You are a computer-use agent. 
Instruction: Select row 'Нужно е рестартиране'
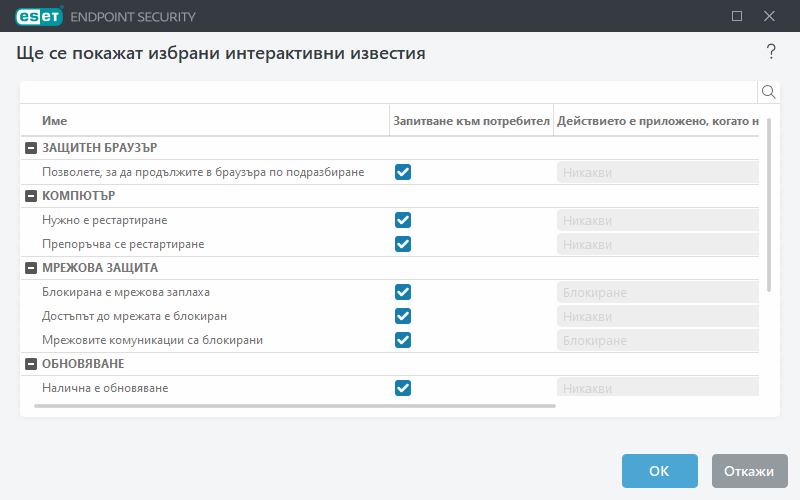pos(390,220)
